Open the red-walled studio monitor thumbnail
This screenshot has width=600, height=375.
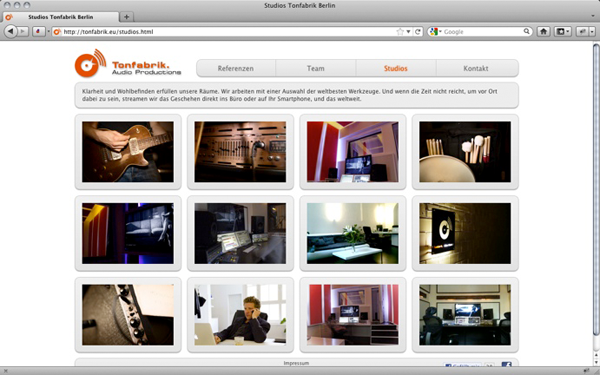tap(352, 152)
